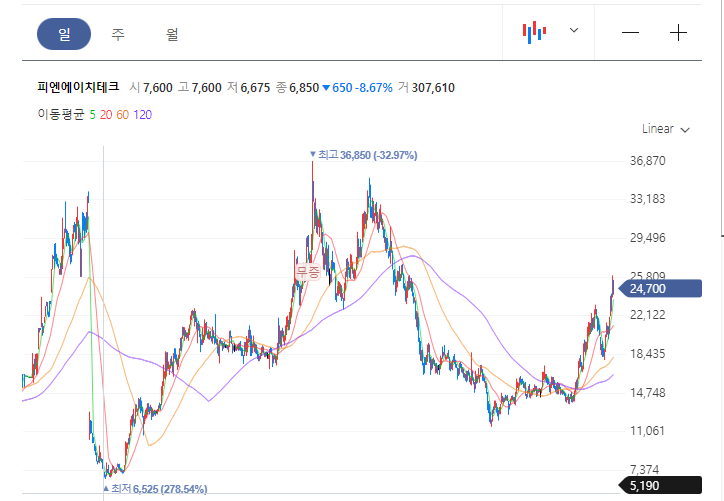The width and height of the screenshot is (724, 501).
Task: Click the 최고 36,850 high price marker
Action: pos(363,155)
